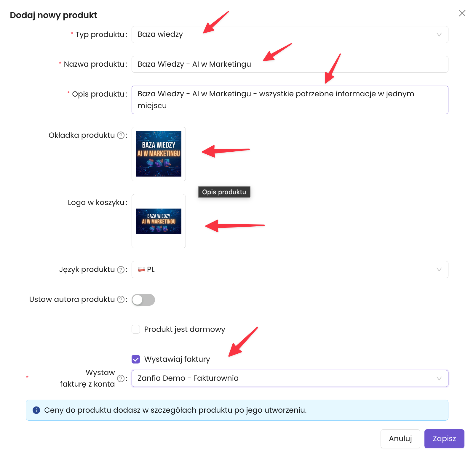Screen dimensions: 476x458
Task: Click the Zapisz button
Action: point(444,439)
